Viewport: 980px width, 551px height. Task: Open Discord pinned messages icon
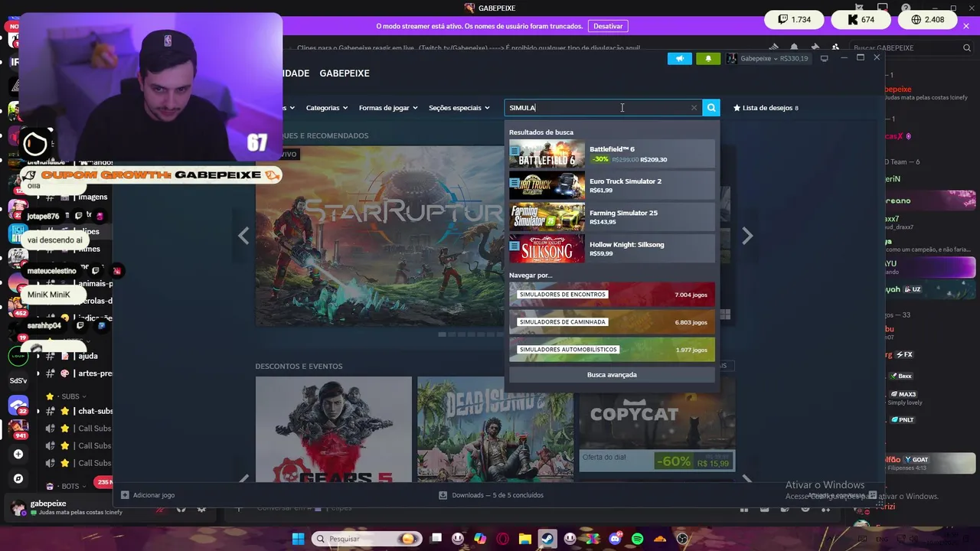815,47
